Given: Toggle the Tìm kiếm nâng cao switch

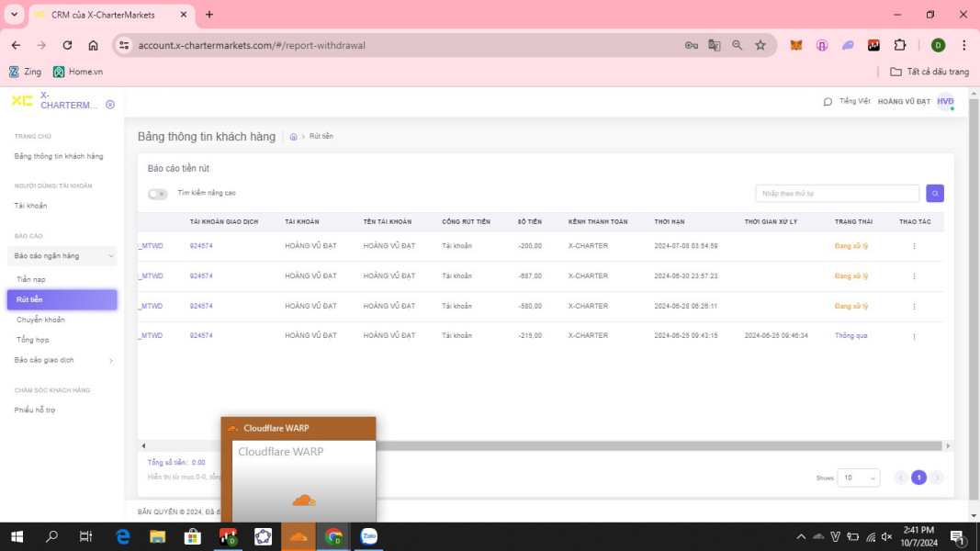Looking at the screenshot, I should click(x=158, y=194).
